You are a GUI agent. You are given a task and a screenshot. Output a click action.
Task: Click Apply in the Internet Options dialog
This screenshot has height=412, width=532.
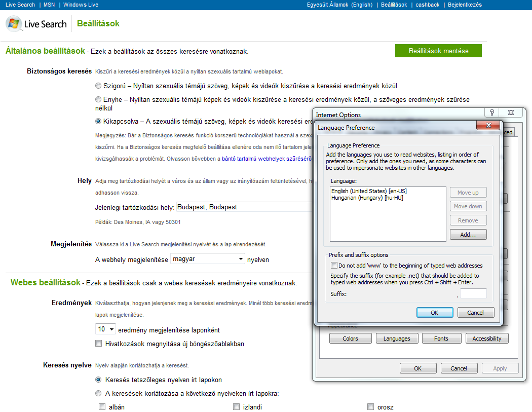(500, 368)
